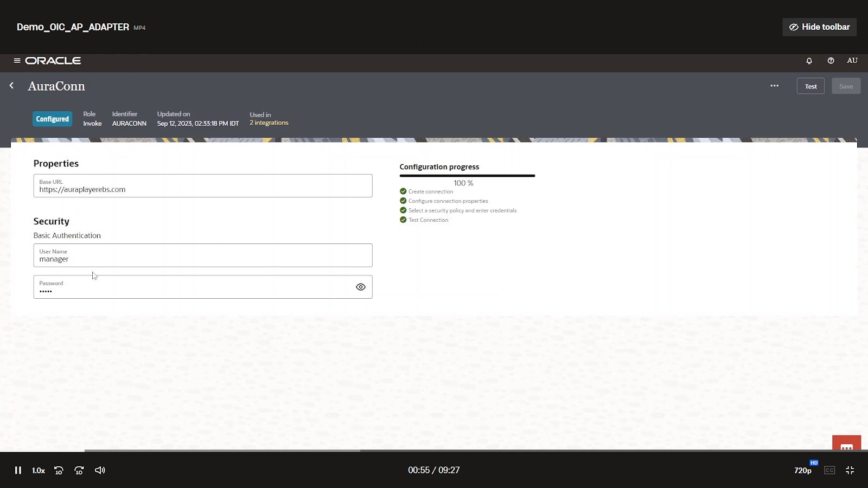
Task: Click the Basic Authentication label
Action: coord(67,235)
